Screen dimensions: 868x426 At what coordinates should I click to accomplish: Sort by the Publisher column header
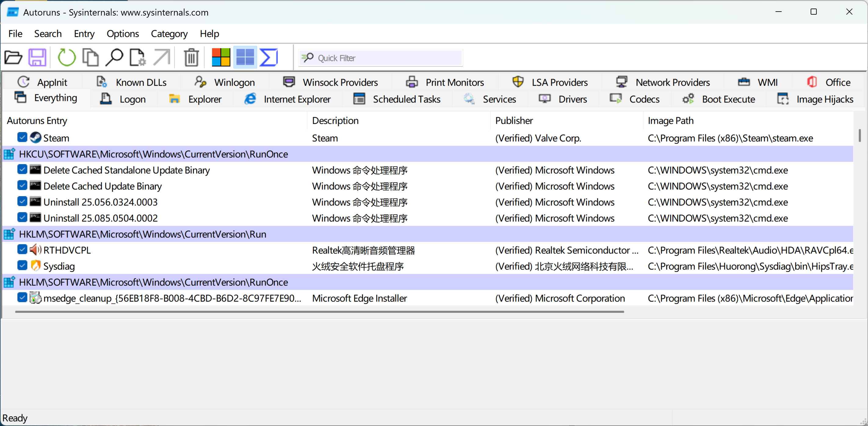[567, 120]
